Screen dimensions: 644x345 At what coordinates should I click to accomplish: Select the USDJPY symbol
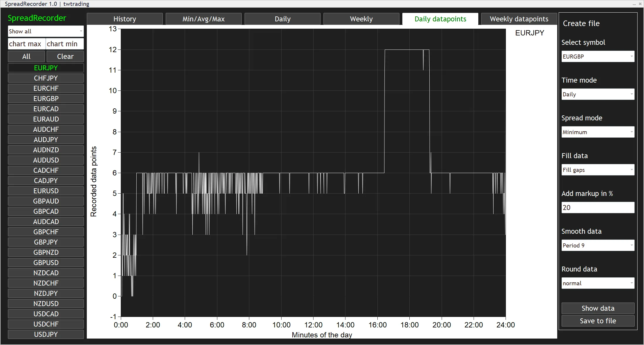tap(46, 334)
